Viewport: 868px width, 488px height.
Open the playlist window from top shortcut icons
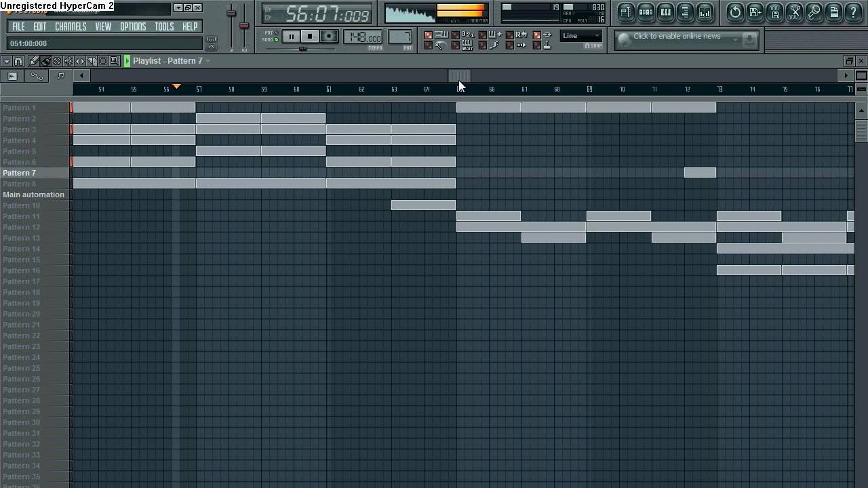click(626, 12)
